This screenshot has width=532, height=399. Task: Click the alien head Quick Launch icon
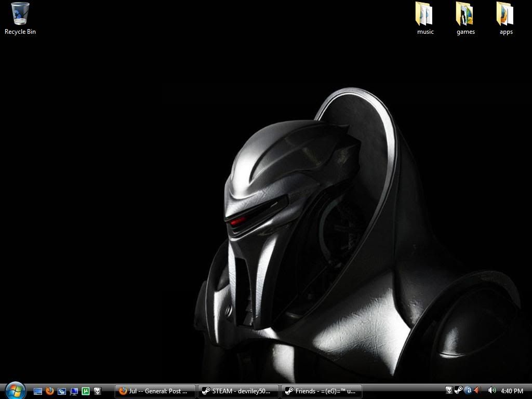coord(97,391)
